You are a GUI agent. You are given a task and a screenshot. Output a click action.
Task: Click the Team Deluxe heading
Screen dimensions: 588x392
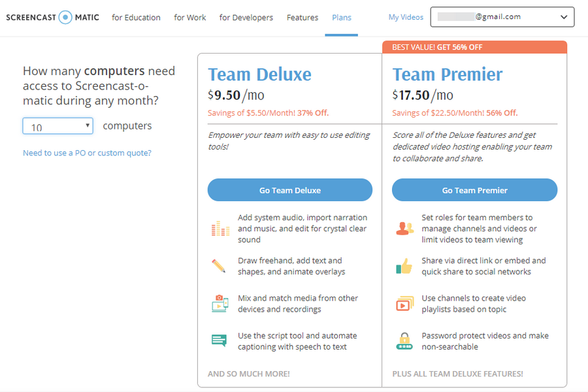pos(259,74)
